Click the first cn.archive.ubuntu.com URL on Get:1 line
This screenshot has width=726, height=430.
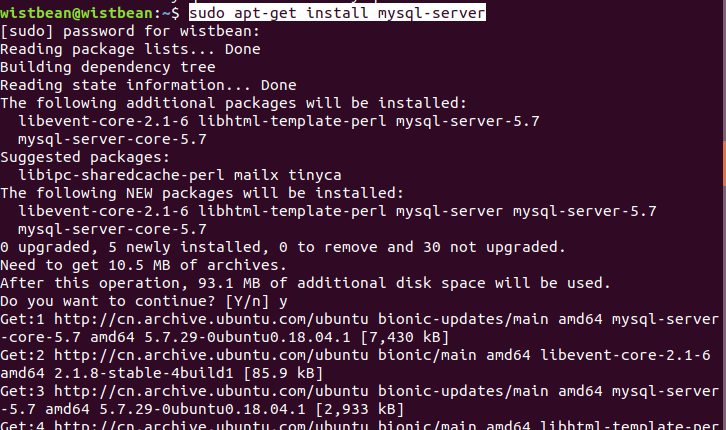pos(211,319)
